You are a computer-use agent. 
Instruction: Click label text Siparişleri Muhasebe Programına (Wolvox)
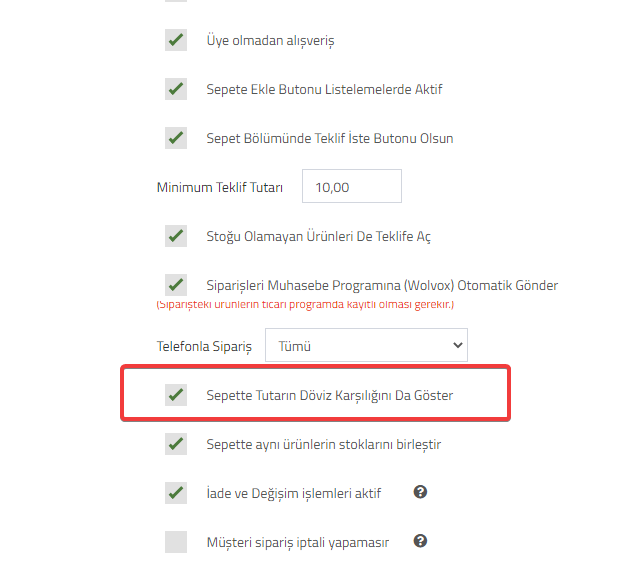coord(330,285)
